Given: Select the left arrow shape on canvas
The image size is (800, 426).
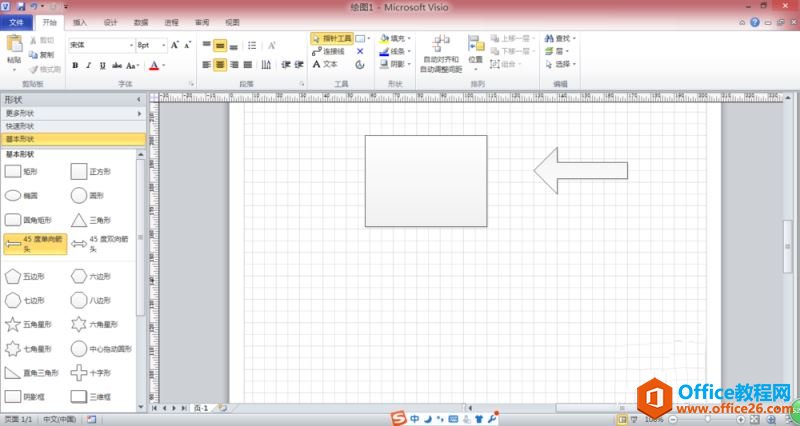Looking at the screenshot, I should [580, 170].
